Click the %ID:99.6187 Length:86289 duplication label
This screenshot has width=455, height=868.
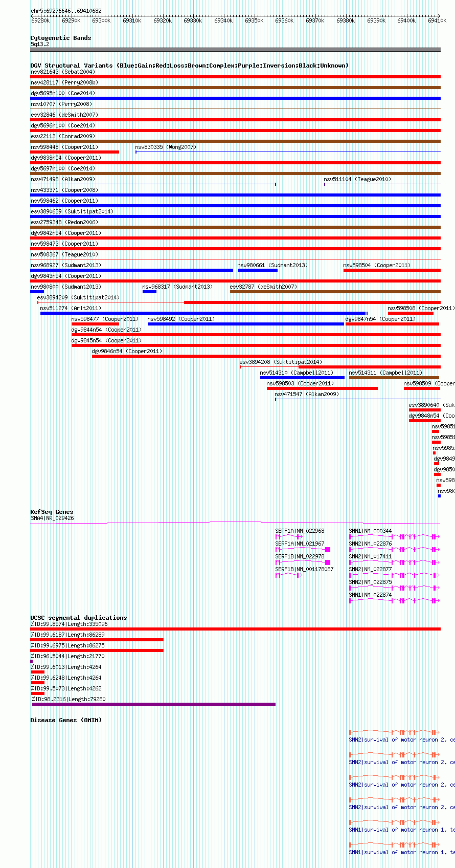tap(67, 635)
